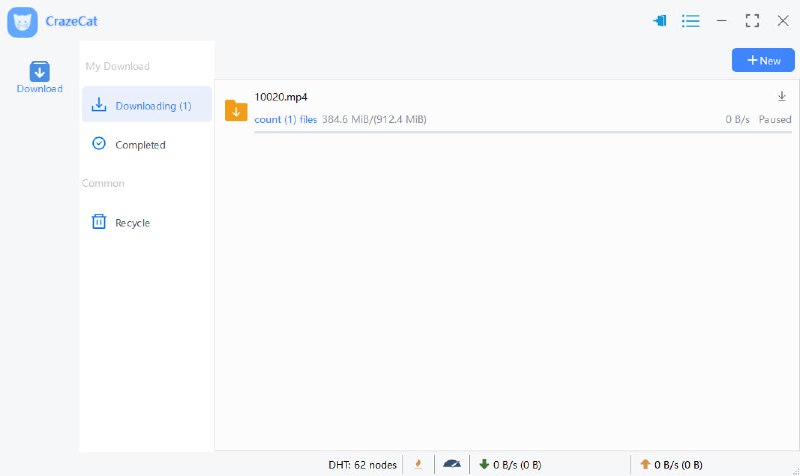Click the orange upload speed arrow

click(x=645, y=464)
